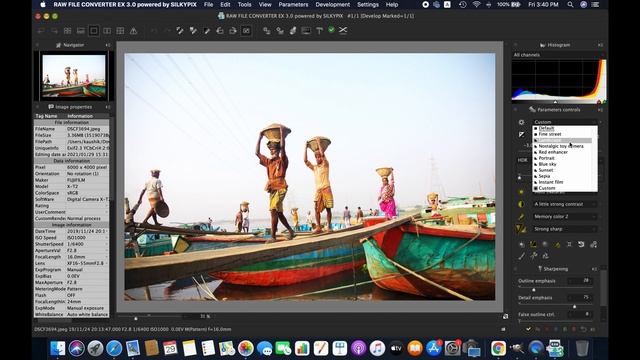Open Spotlight search in the menu bar

(570, 4)
